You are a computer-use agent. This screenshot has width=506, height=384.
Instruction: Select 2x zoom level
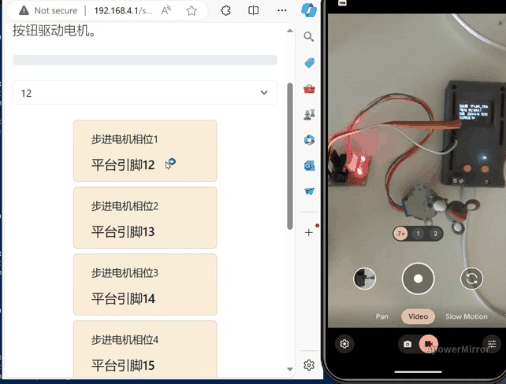(x=435, y=234)
